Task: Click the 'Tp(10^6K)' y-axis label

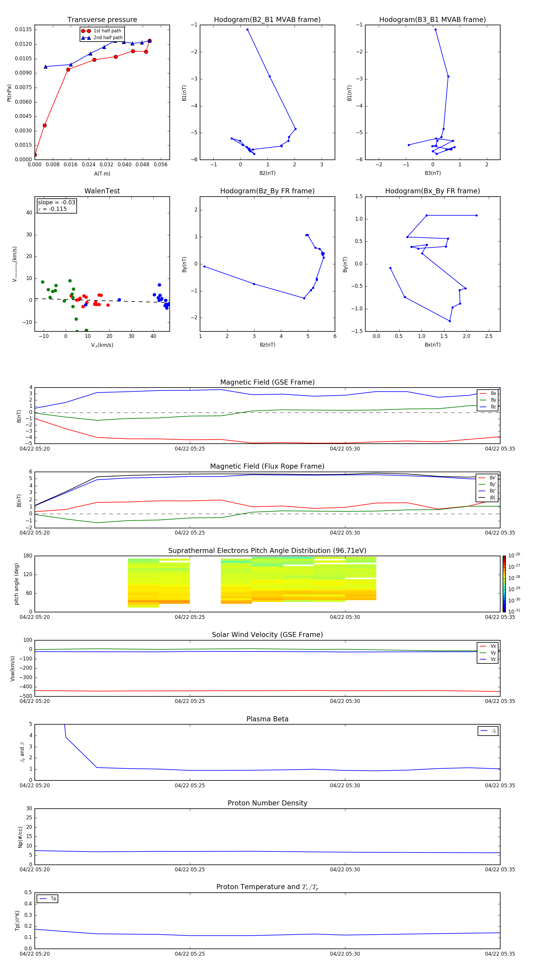Action: (x=17, y=921)
